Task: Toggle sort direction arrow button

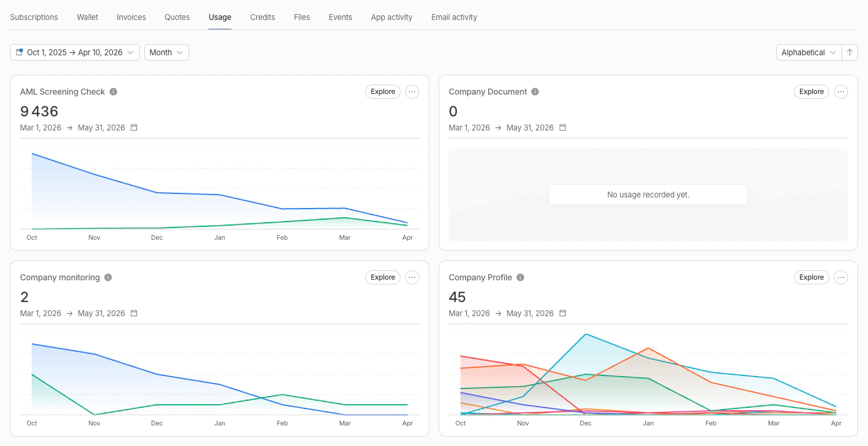Action: pyautogui.click(x=849, y=52)
